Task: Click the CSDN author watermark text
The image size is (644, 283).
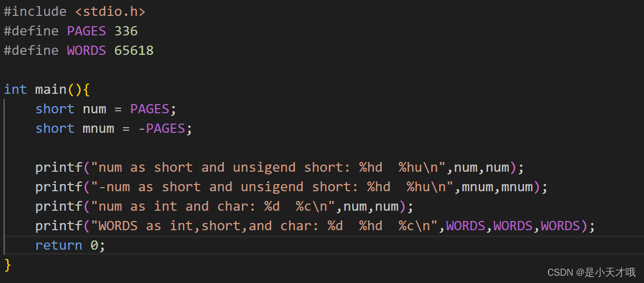Action: pyautogui.click(x=591, y=272)
